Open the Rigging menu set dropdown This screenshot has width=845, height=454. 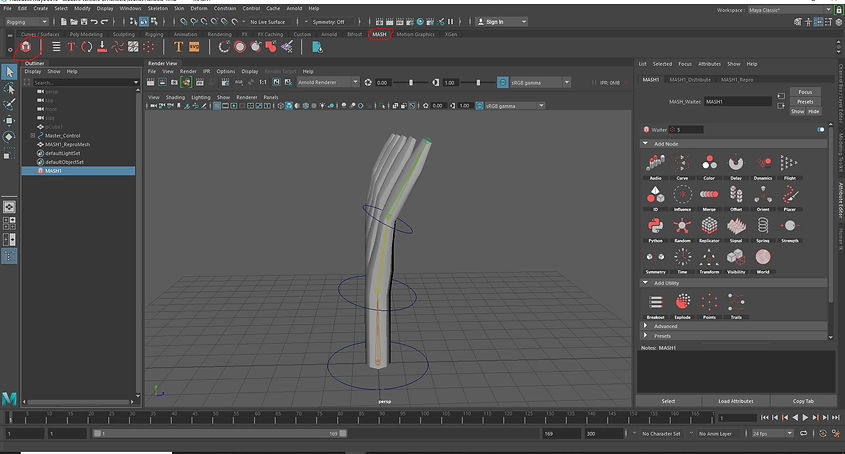tap(26, 22)
